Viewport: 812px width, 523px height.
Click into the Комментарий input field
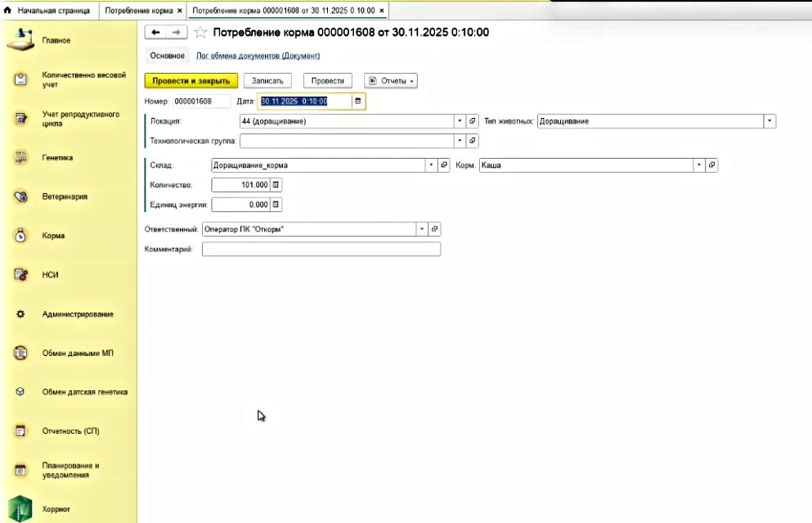coord(321,250)
